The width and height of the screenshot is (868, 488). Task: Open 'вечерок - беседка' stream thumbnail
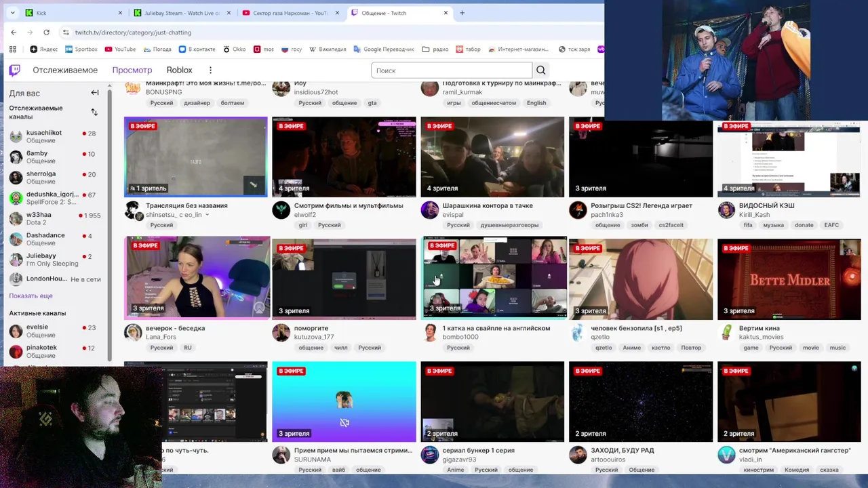197,278
